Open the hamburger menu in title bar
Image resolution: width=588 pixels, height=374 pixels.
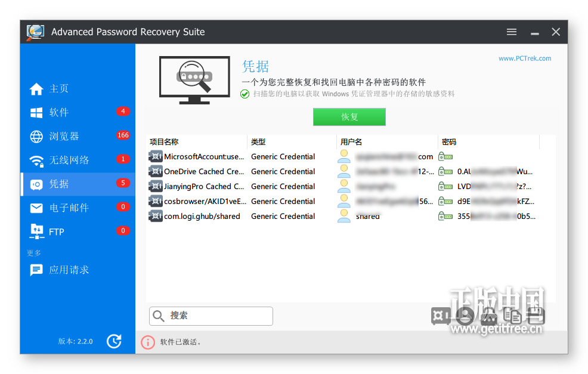[512, 32]
